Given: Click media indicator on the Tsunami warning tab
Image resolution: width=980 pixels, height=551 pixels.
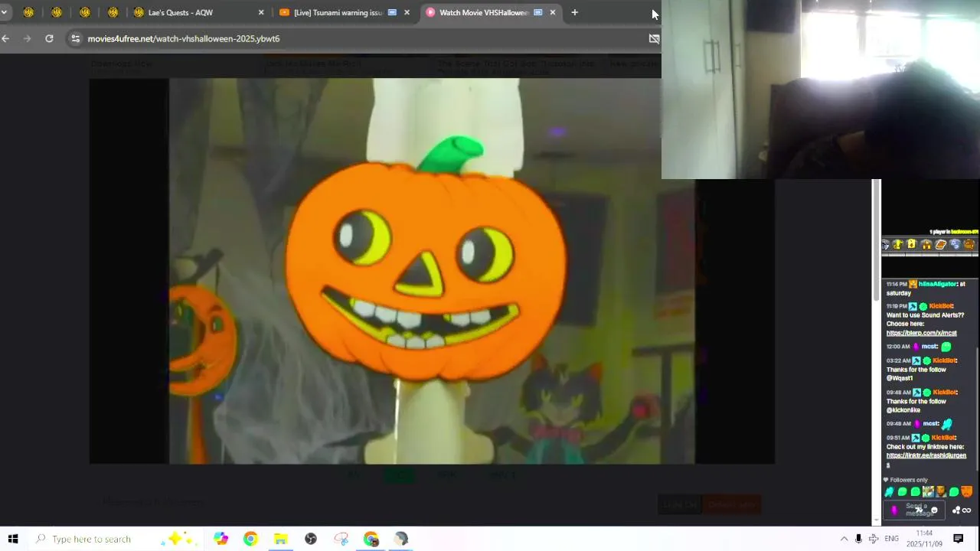Looking at the screenshot, I should [x=392, y=12].
